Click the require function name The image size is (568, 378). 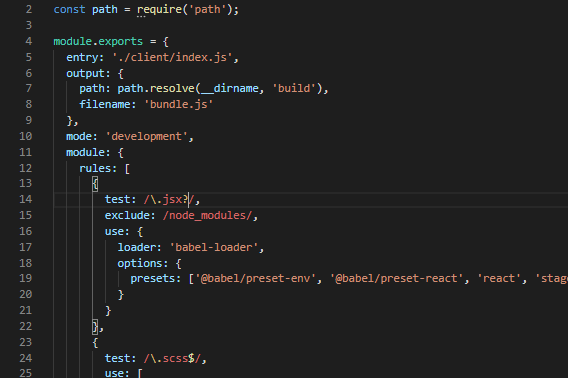[159, 9]
